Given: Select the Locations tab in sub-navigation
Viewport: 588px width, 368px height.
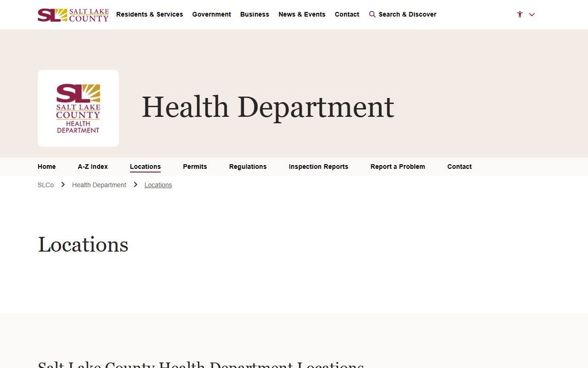Looking at the screenshot, I should (x=145, y=167).
